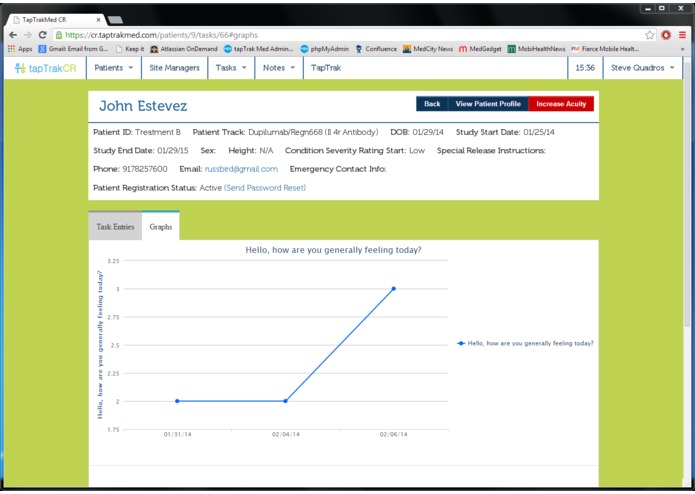Select the Graphs tab
The height and width of the screenshot is (494, 695).
[160, 226]
